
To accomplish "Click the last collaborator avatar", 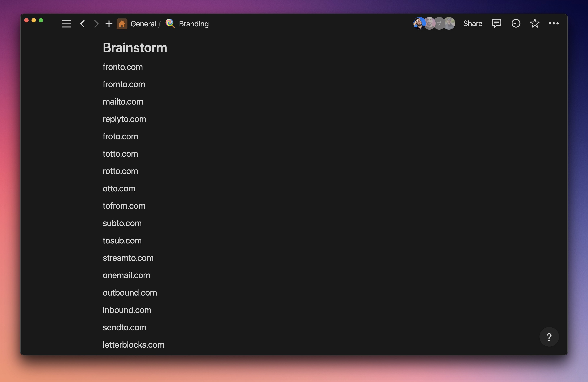I will (450, 23).
